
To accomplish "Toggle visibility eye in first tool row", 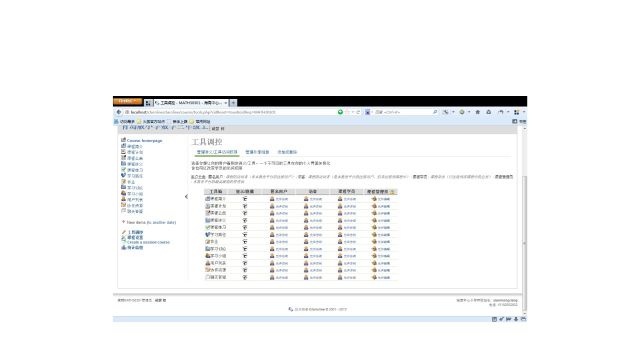I will tap(245, 199).
